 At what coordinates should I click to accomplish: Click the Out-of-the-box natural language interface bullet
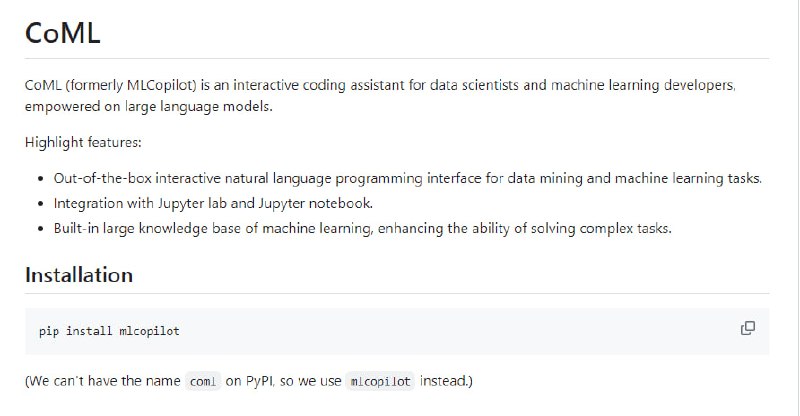point(300,179)
